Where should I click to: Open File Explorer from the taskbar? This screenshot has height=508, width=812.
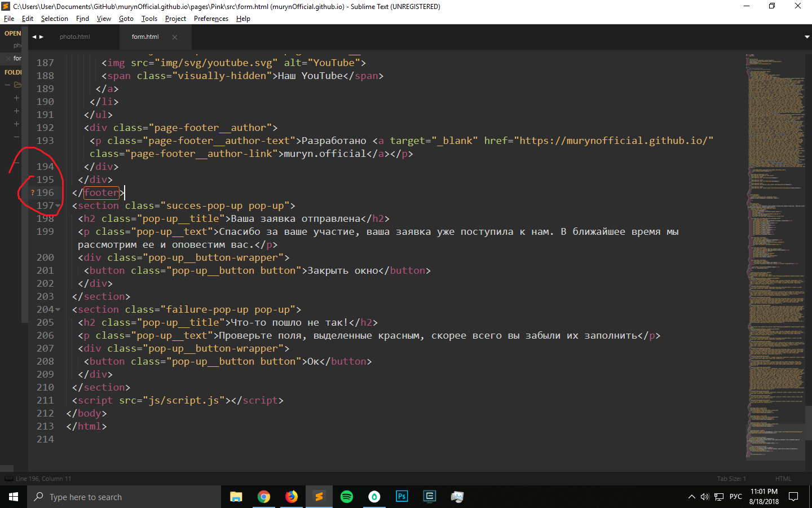[x=236, y=497]
